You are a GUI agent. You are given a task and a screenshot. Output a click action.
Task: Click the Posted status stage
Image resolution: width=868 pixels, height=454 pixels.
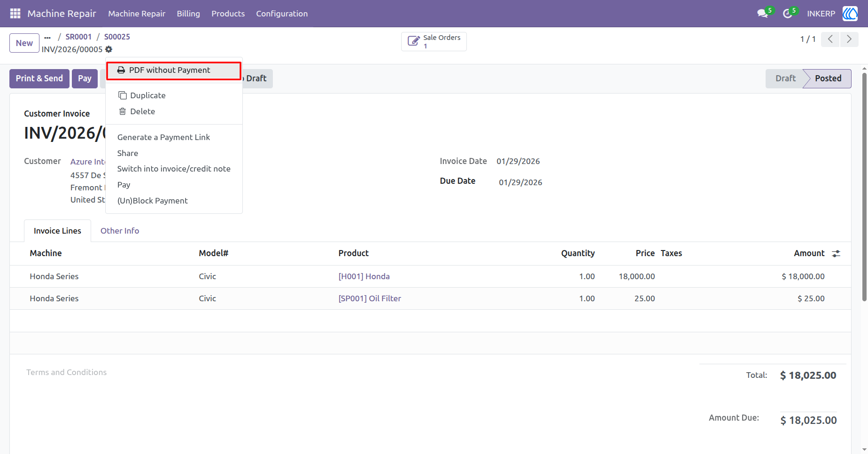coord(828,78)
